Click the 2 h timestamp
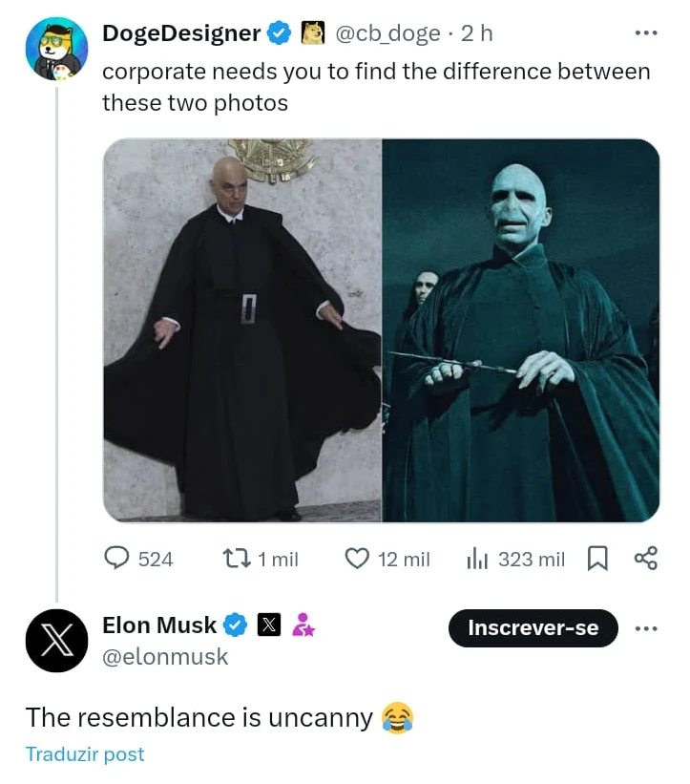 pyautogui.click(x=476, y=33)
